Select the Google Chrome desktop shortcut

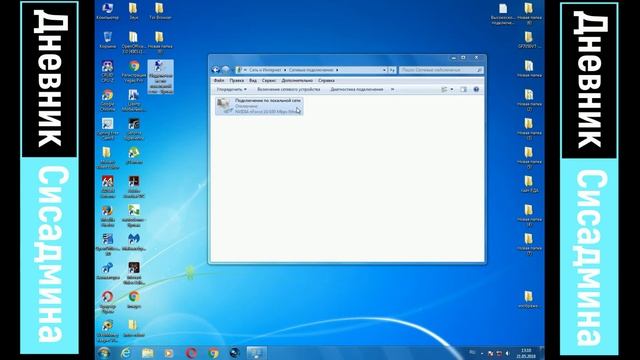[x=108, y=100]
